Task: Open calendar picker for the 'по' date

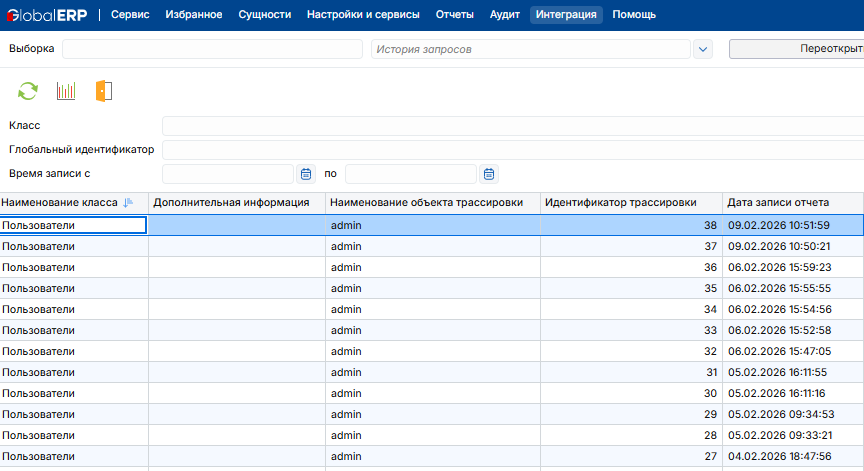Action: click(x=489, y=174)
